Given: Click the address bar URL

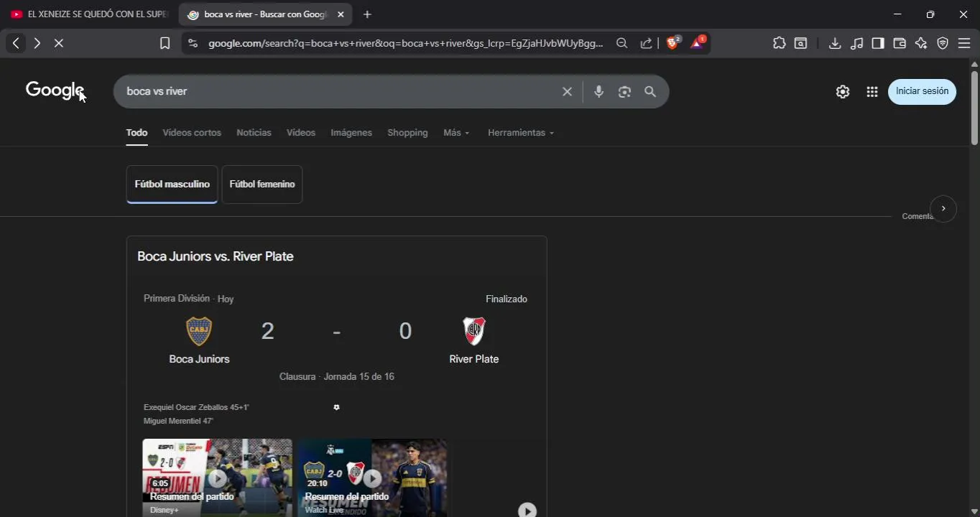Looking at the screenshot, I should tap(405, 43).
